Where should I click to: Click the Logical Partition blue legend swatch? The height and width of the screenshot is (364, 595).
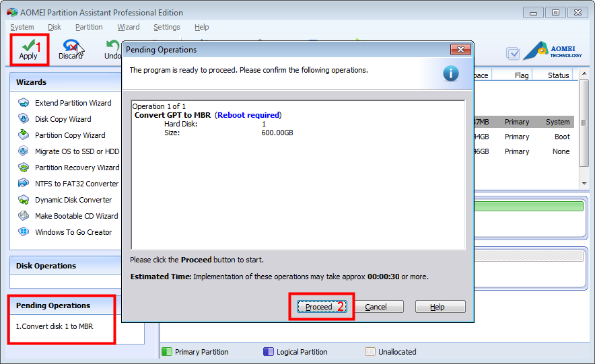(x=269, y=351)
